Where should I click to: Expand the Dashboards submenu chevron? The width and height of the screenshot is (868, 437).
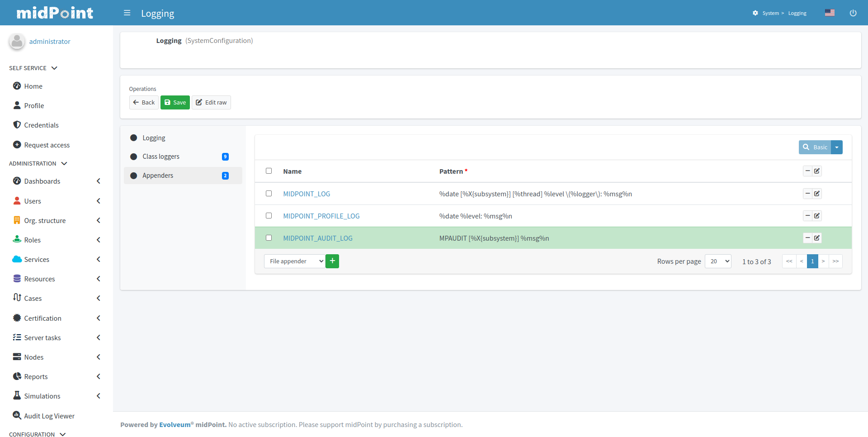(x=99, y=181)
